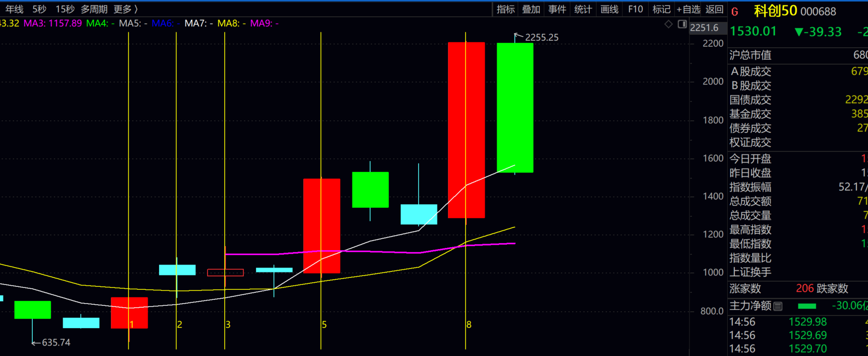Click the time marker labeled 3

[x=228, y=325]
